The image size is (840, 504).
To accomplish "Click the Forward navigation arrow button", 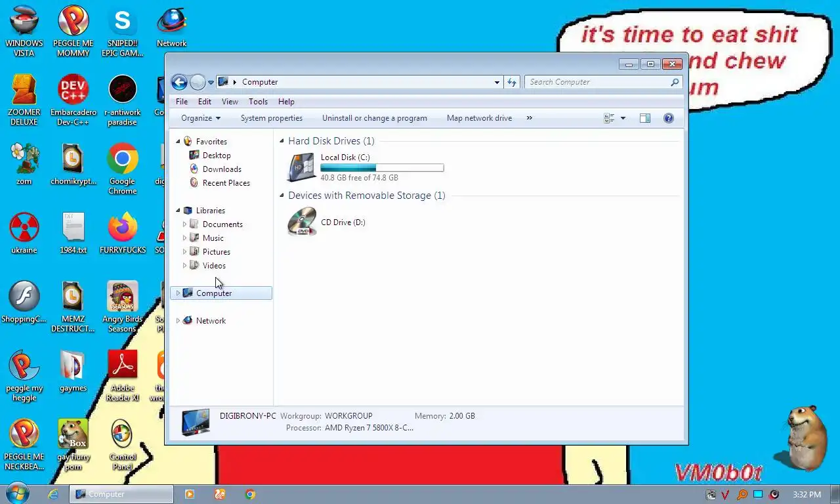I will pyautogui.click(x=198, y=82).
